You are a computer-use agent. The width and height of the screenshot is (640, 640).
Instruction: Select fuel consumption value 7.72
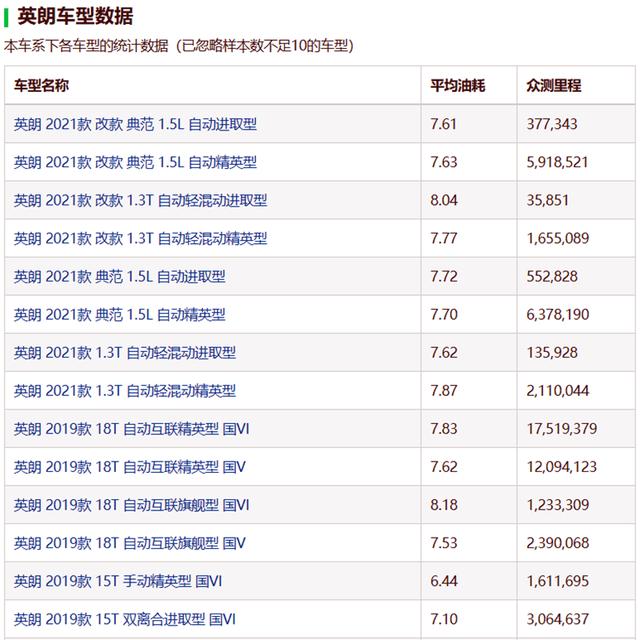tap(444, 277)
